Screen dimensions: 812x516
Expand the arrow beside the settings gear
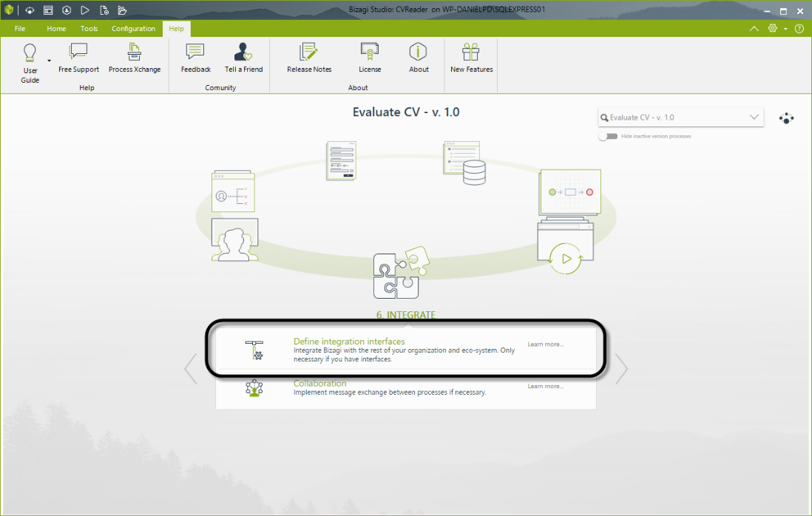point(785,29)
